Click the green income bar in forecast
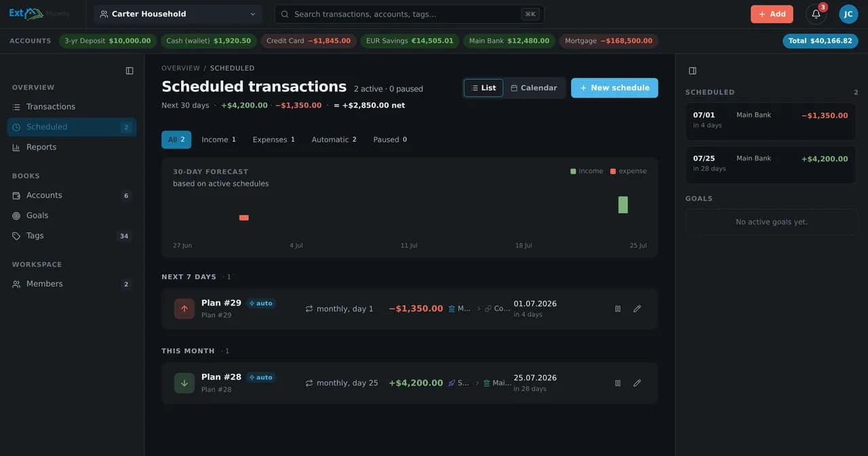The height and width of the screenshot is (456, 868). click(x=623, y=205)
